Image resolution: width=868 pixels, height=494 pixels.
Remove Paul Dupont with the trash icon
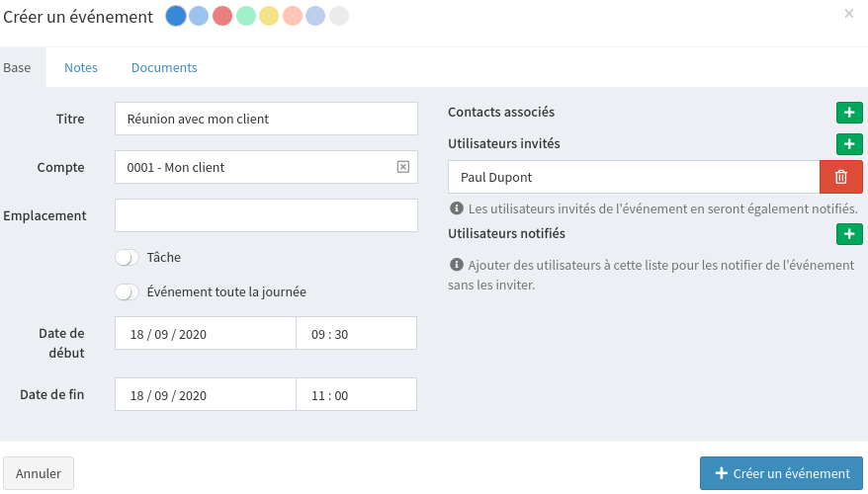841,177
